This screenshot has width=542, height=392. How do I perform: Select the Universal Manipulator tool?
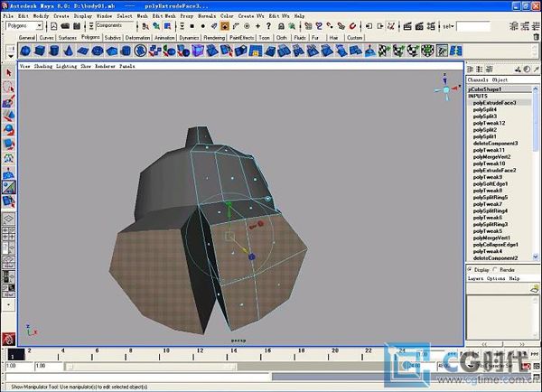coord(9,158)
